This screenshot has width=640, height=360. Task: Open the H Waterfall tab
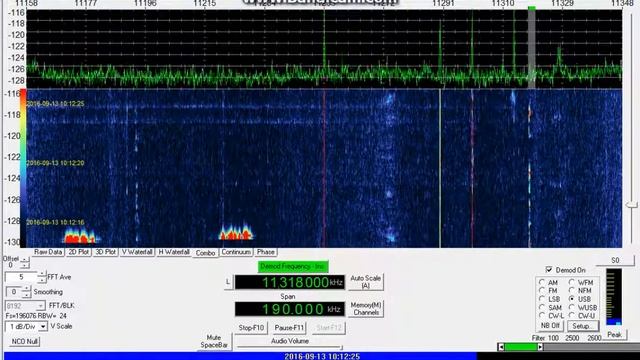(x=174, y=252)
